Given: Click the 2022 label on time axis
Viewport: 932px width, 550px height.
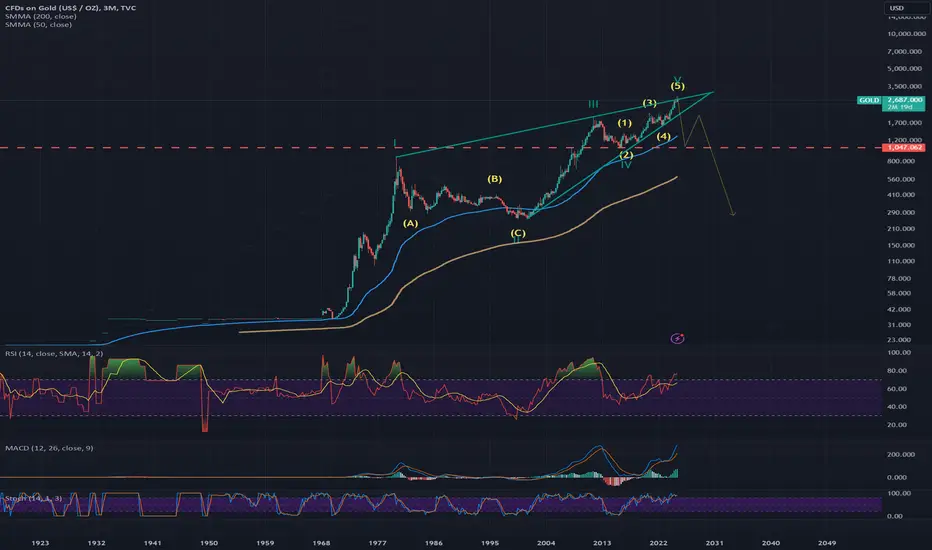Looking at the screenshot, I should pos(658,543).
